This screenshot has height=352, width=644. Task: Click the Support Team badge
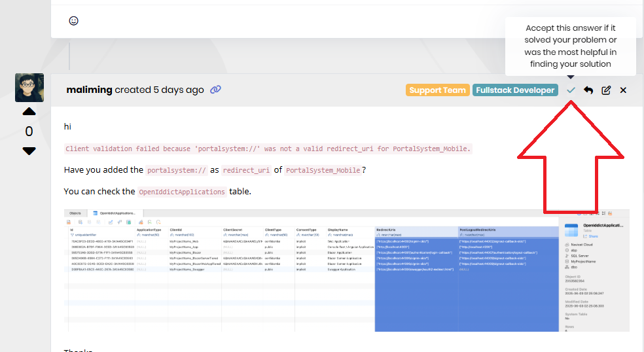click(437, 90)
